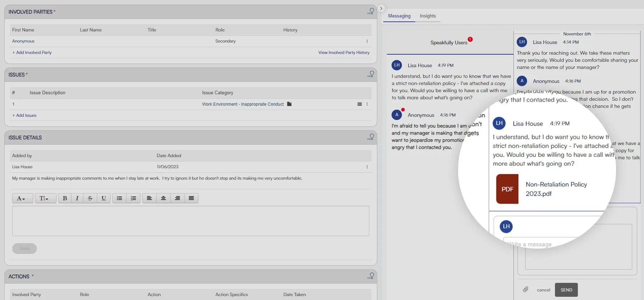644x300 pixels.
Task: Click the Issue Description column header
Action: [x=48, y=93]
